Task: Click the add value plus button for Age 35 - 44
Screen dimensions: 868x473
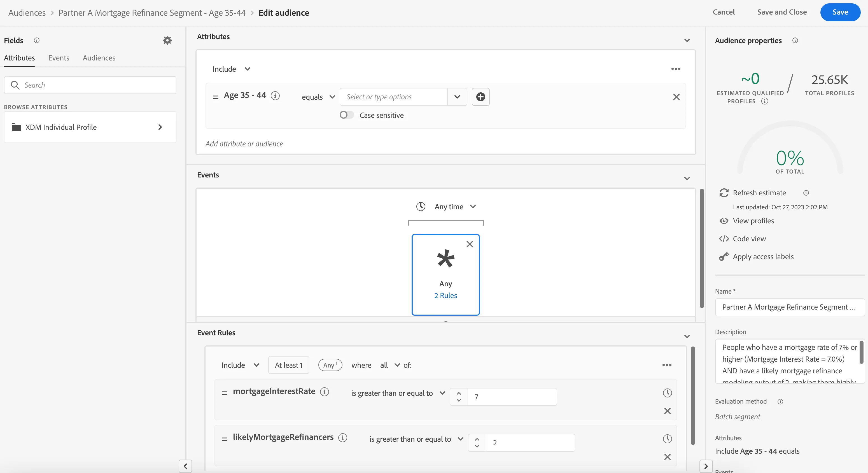Action: click(480, 97)
